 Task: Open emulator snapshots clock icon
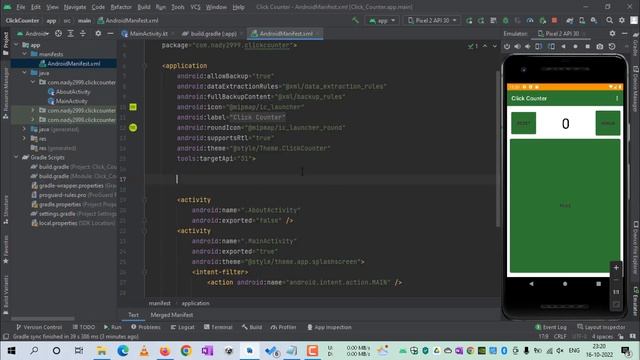point(612,47)
